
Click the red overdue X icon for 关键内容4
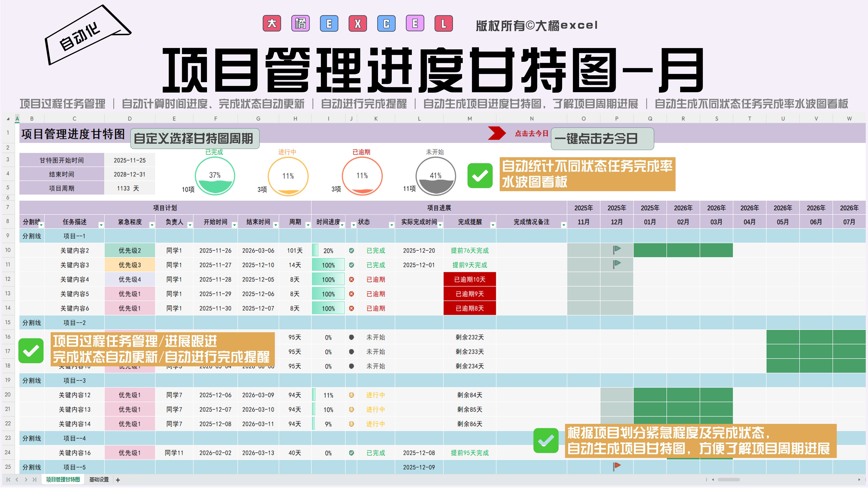coord(351,279)
